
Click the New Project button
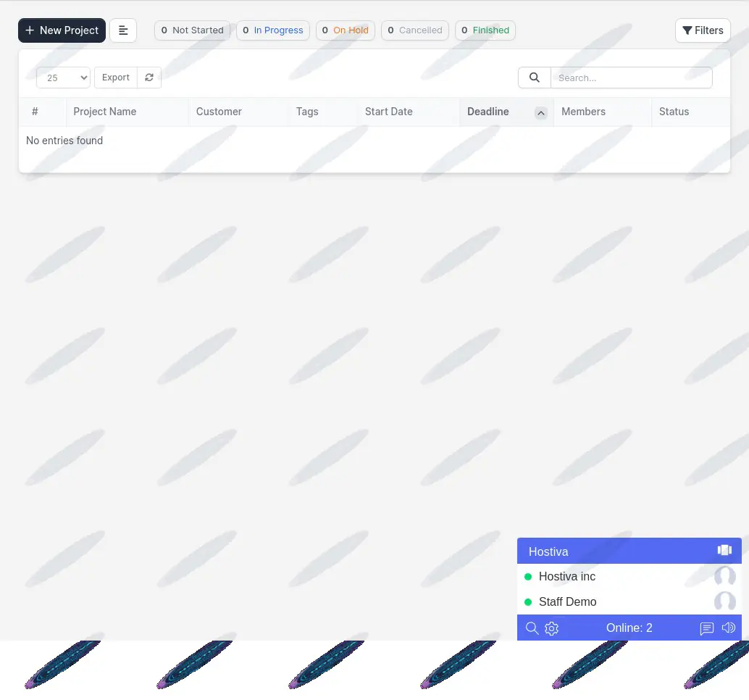[62, 30]
